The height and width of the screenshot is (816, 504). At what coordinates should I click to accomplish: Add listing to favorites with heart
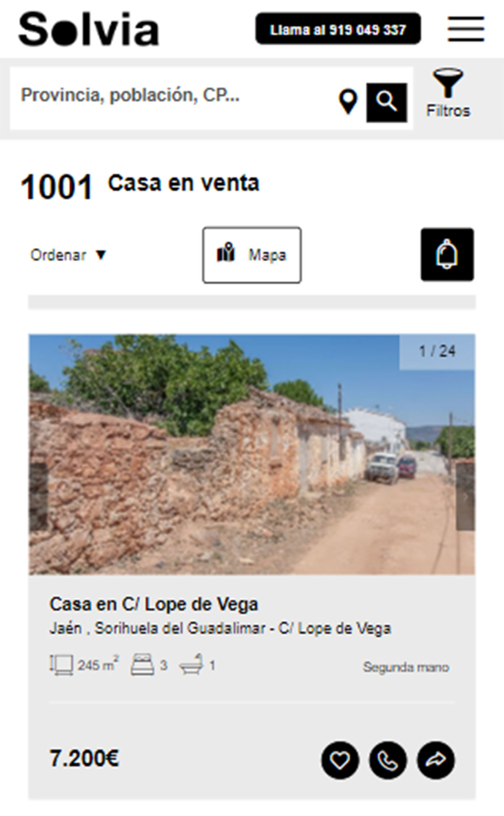[x=340, y=760]
